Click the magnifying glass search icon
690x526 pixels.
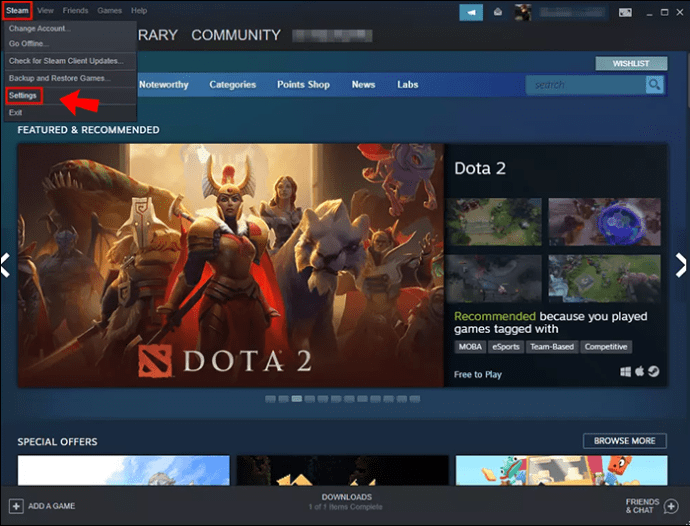(654, 85)
